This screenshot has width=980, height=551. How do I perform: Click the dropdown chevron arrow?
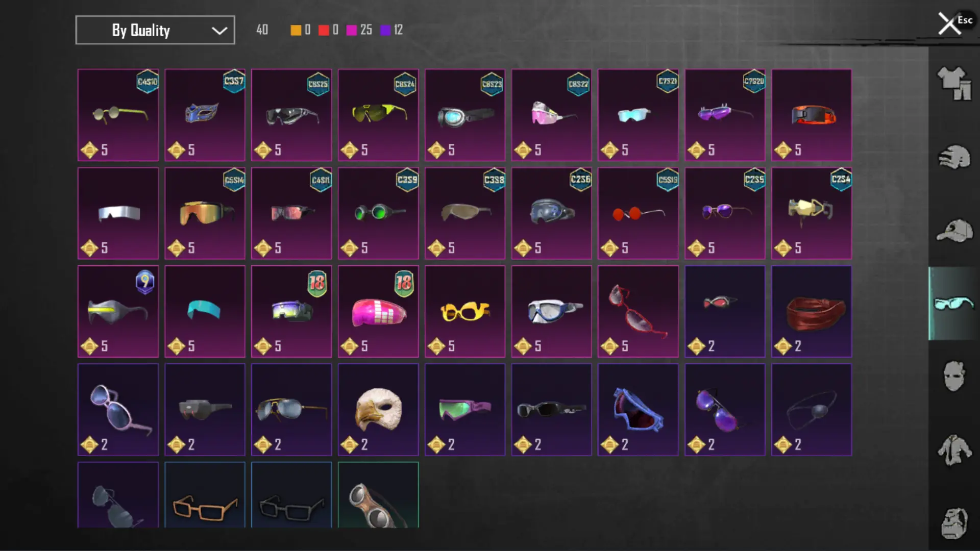pos(219,31)
